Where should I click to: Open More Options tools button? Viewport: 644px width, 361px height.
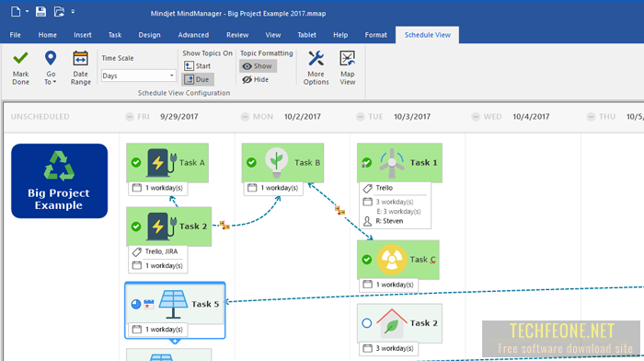click(x=316, y=68)
